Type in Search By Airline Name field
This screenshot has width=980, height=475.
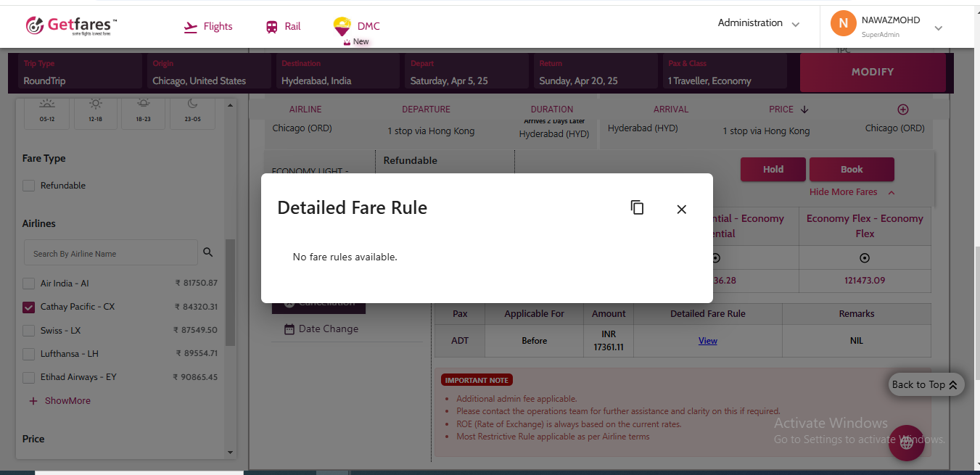[110, 254]
